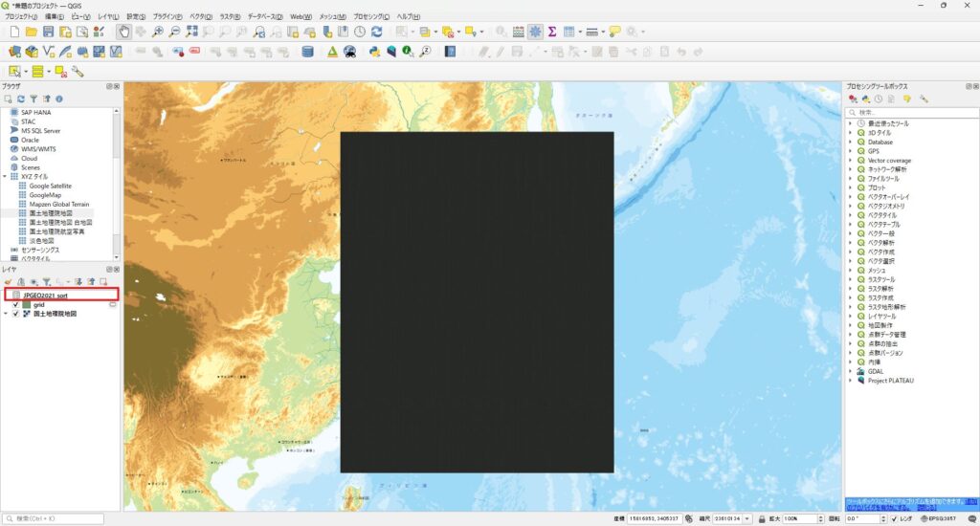Click the rotation spinner arrows

[883, 519]
